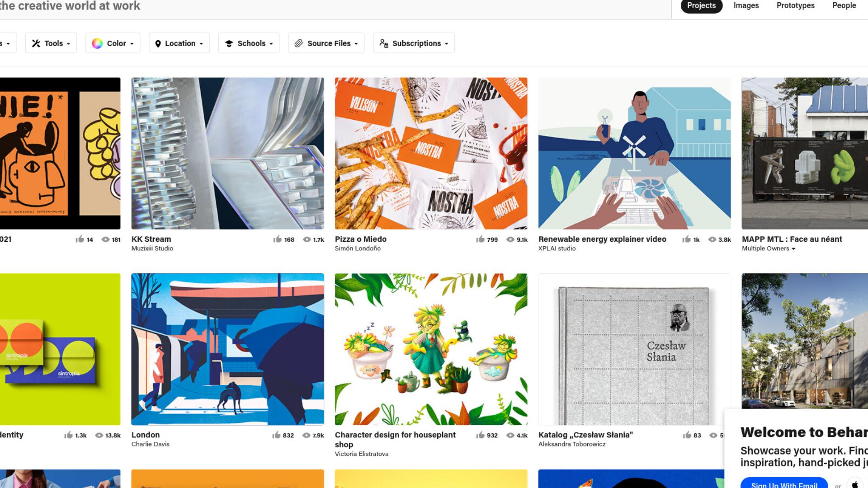Open Muzixiii Studio profile link
868x488 pixels.
coord(152,249)
